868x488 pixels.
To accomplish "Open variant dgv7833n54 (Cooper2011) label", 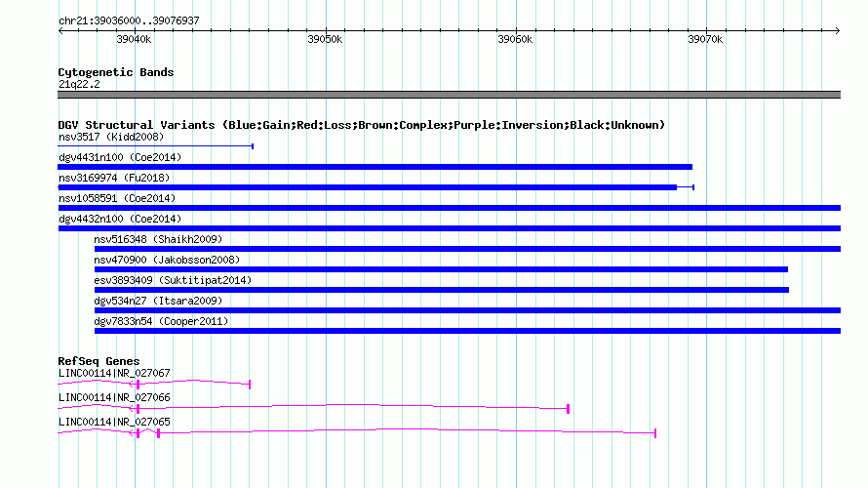I will point(161,321).
